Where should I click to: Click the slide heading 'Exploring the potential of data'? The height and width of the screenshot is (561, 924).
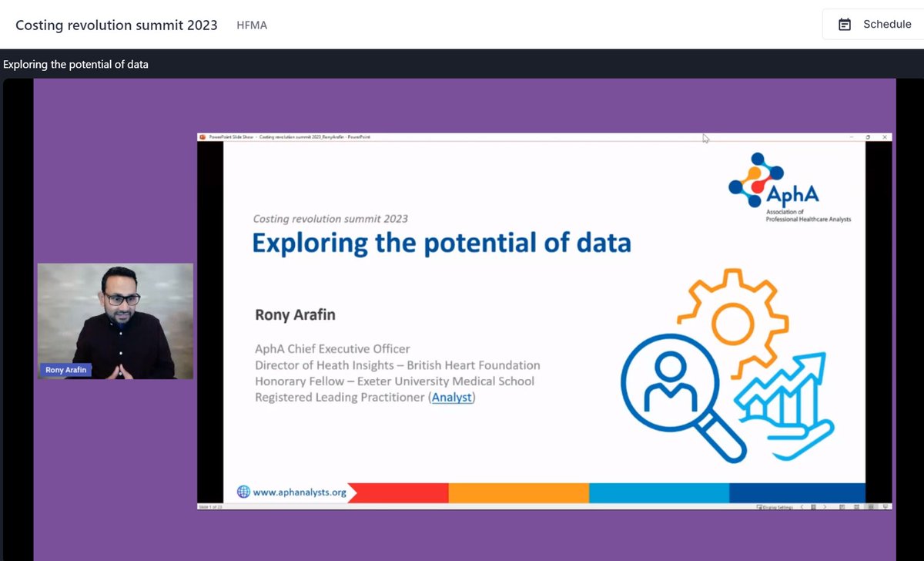pyautogui.click(x=442, y=244)
